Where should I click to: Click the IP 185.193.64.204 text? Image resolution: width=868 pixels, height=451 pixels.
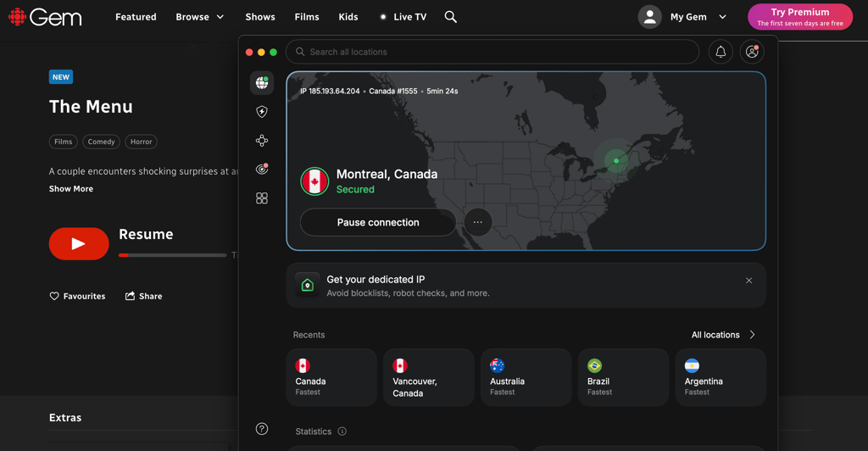(330, 92)
